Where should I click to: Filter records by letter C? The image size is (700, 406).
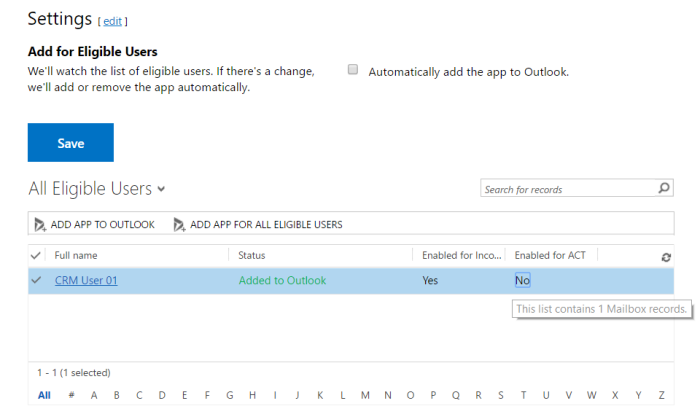[x=139, y=395]
